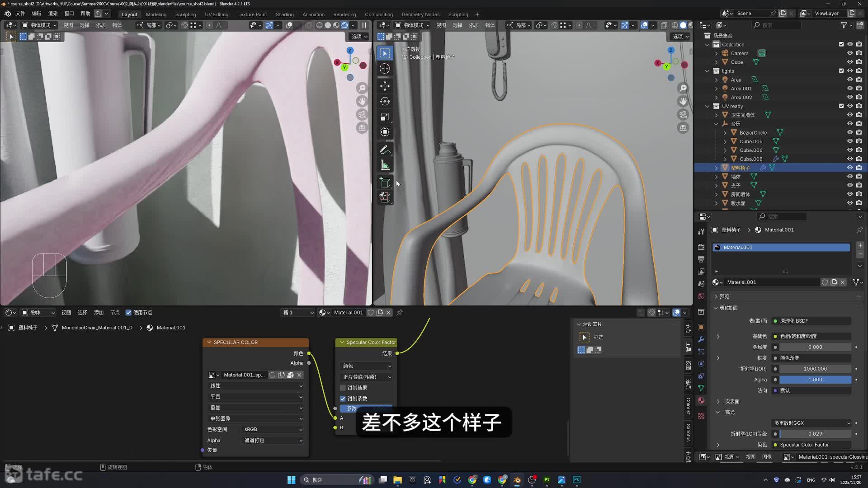Viewport: 868px width, 488px height.
Task: Open the sRGB color space dropdown
Action: [x=273, y=429]
